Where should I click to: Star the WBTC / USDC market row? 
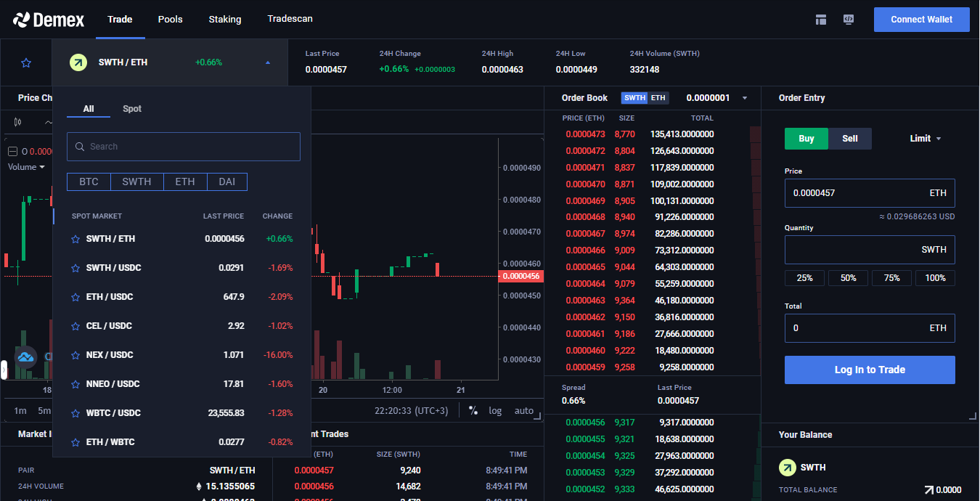pyautogui.click(x=75, y=413)
